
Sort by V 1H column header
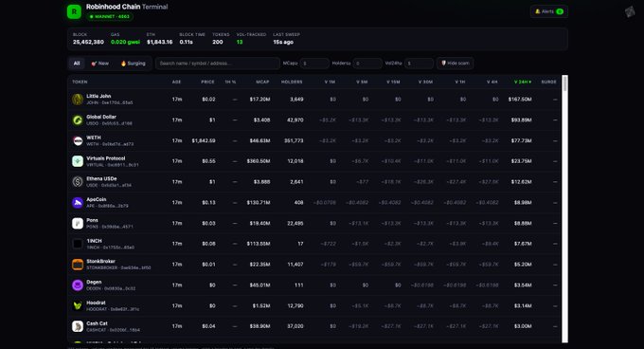[460, 82]
